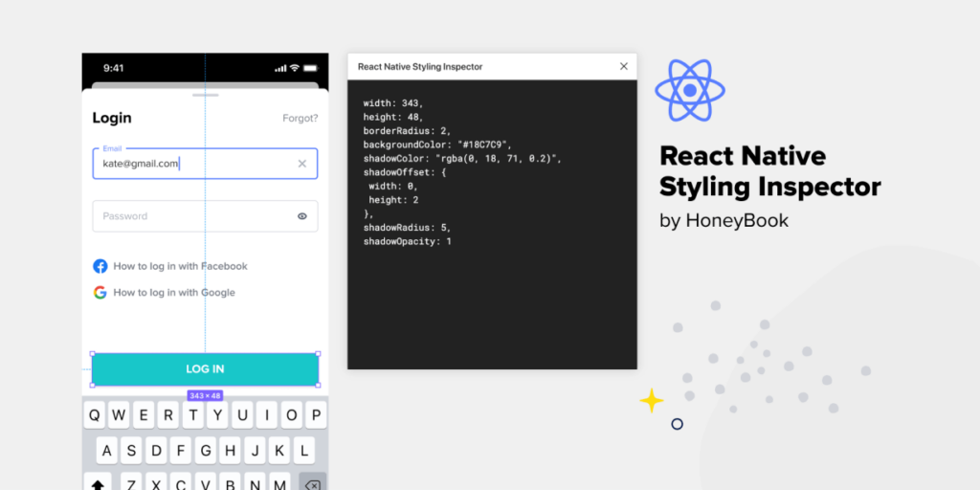This screenshot has height=490, width=980.
Task: Focus the Password input field
Action: 205,216
